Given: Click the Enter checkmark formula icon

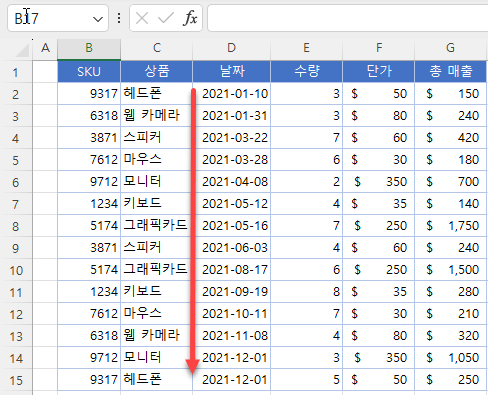Looking at the screenshot, I should click(166, 18).
